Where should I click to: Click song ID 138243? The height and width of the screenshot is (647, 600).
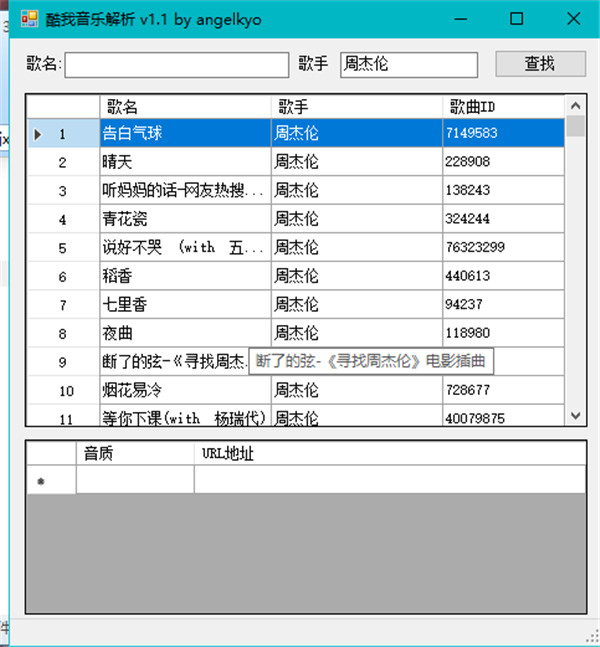click(503, 190)
